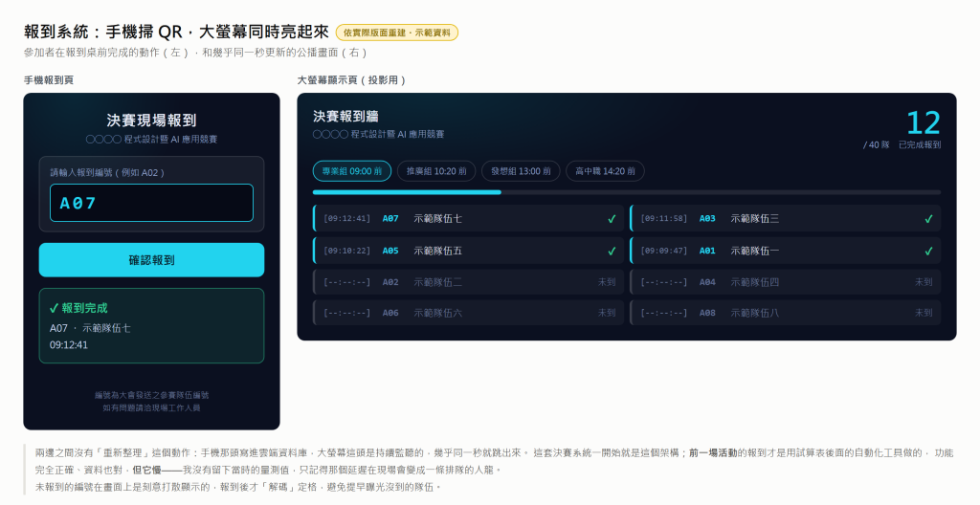Click the / 40 隊 total label
This screenshot has height=505, width=980.
[x=877, y=144]
